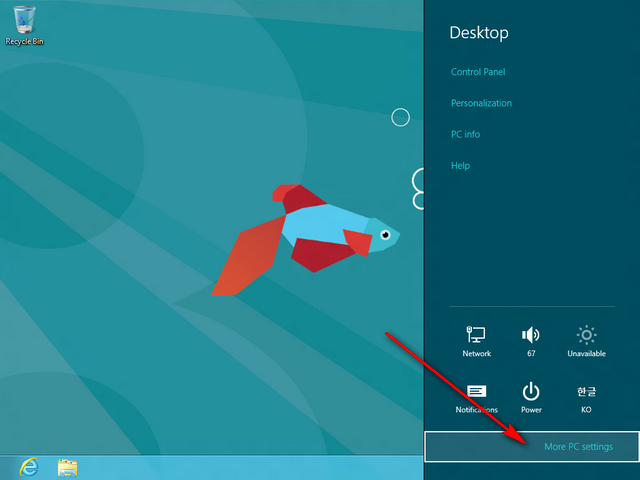
Task: Open the Network settings icon
Action: pos(476,341)
